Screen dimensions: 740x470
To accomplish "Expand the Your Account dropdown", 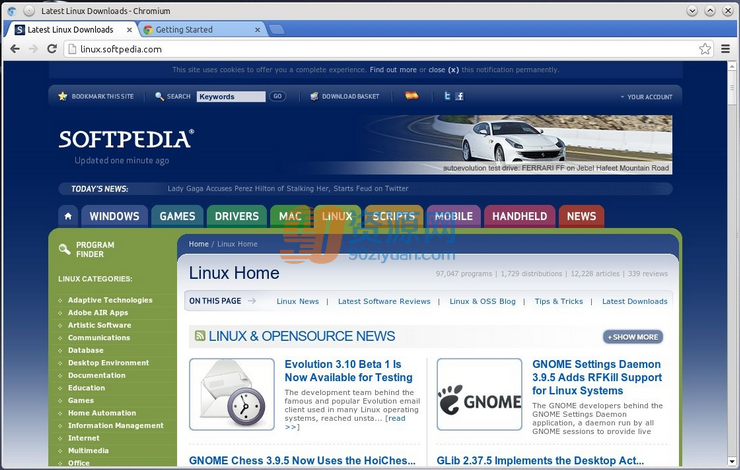I will 646,97.
